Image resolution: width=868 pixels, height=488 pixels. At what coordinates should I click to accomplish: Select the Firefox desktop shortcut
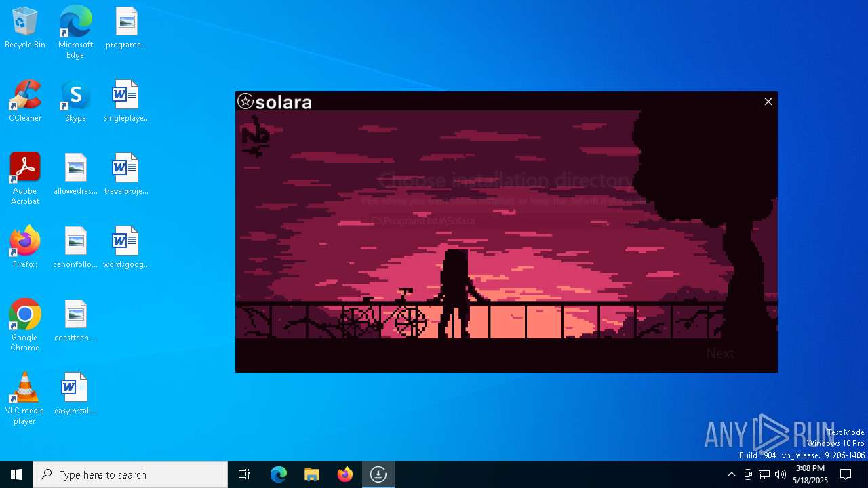tap(25, 248)
